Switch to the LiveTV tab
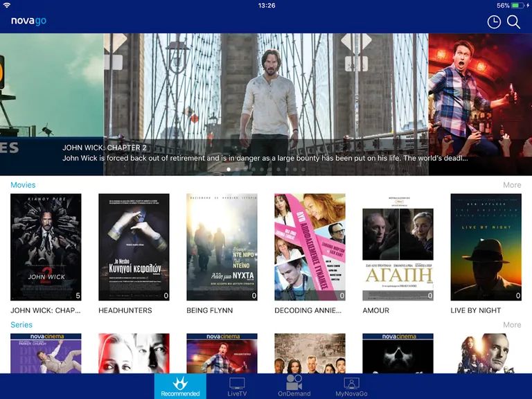Screen dimensions: 532x399 (x=237, y=386)
